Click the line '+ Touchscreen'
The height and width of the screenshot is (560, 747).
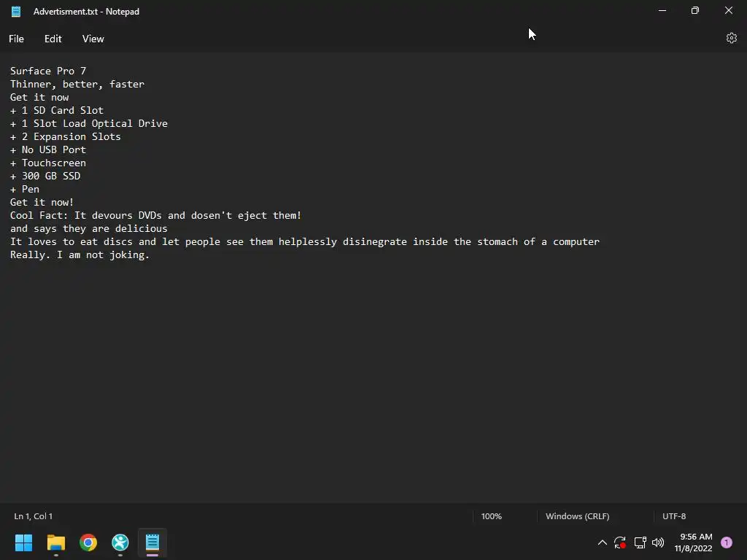pos(48,163)
